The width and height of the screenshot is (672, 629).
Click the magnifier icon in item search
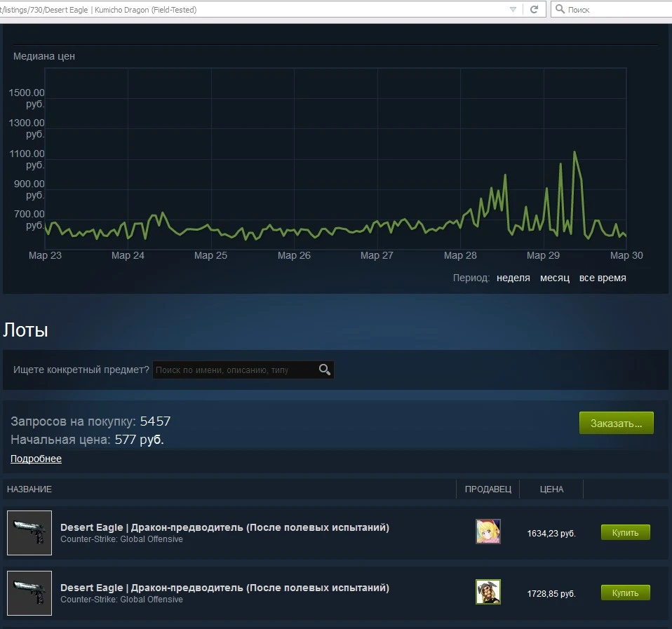325,370
